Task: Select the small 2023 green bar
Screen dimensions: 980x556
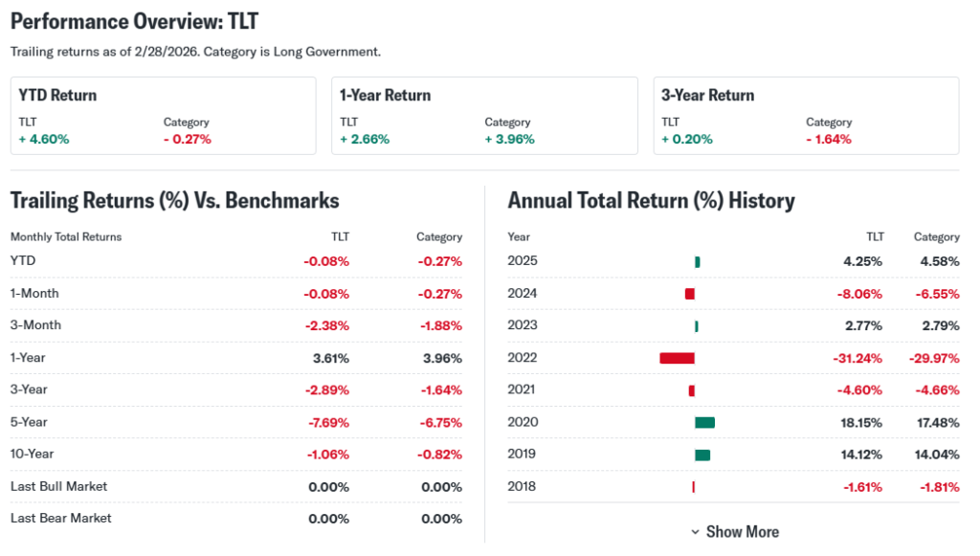Action: pos(697,325)
